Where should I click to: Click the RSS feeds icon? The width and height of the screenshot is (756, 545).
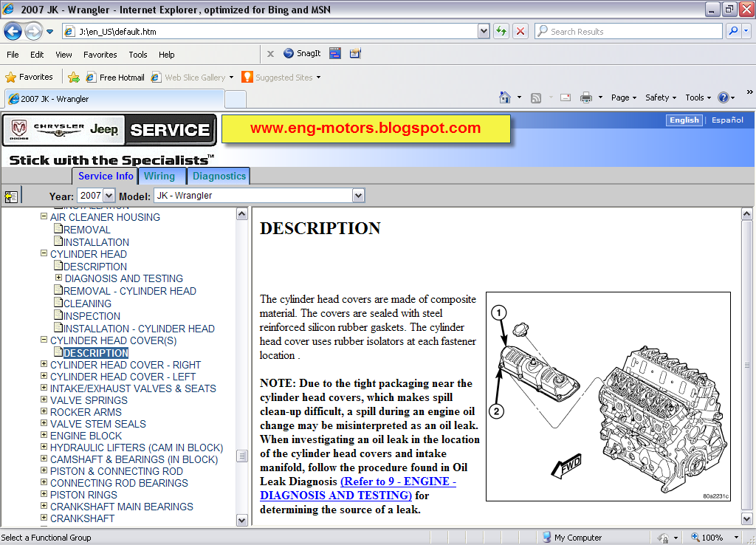(x=536, y=98)
